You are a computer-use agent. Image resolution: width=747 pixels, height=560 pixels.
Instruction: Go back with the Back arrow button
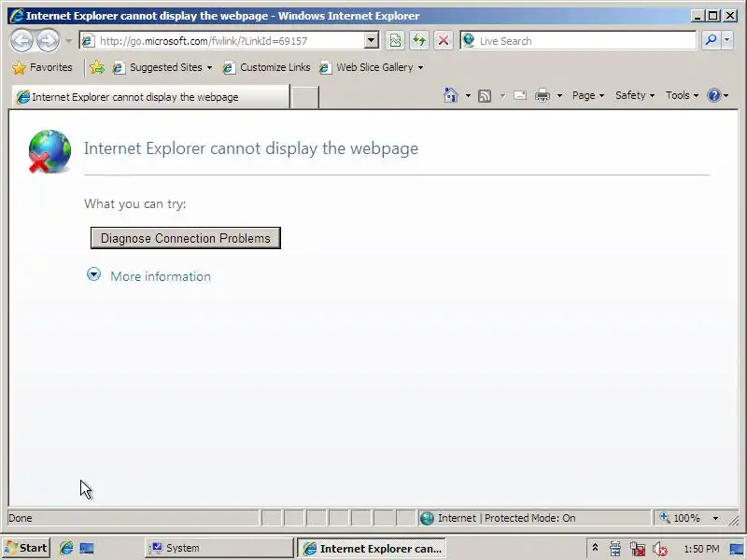pos(21,41)
